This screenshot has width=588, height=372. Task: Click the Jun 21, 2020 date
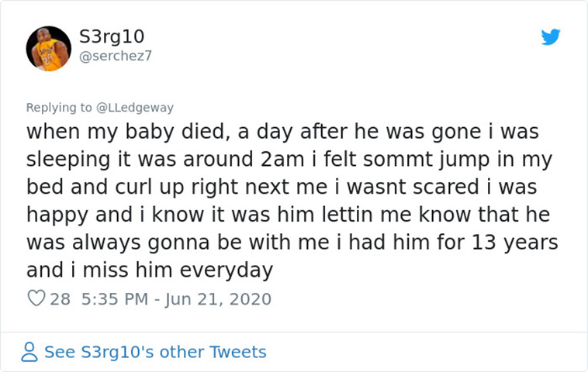point(218,299)
